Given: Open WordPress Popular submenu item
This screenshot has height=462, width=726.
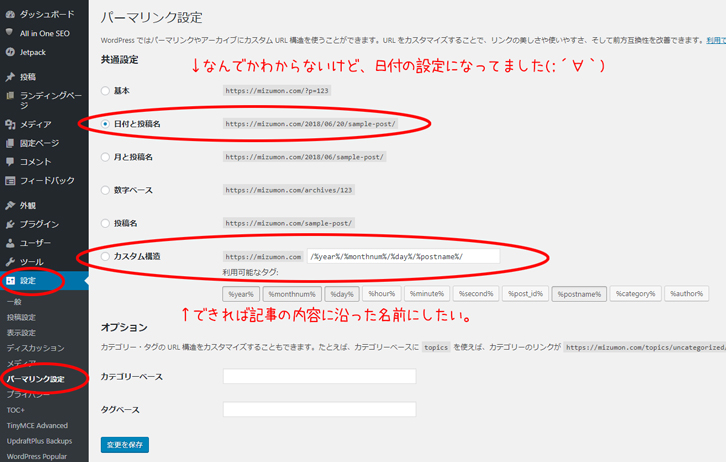Looking at the screenshot, I should [37, 456].
